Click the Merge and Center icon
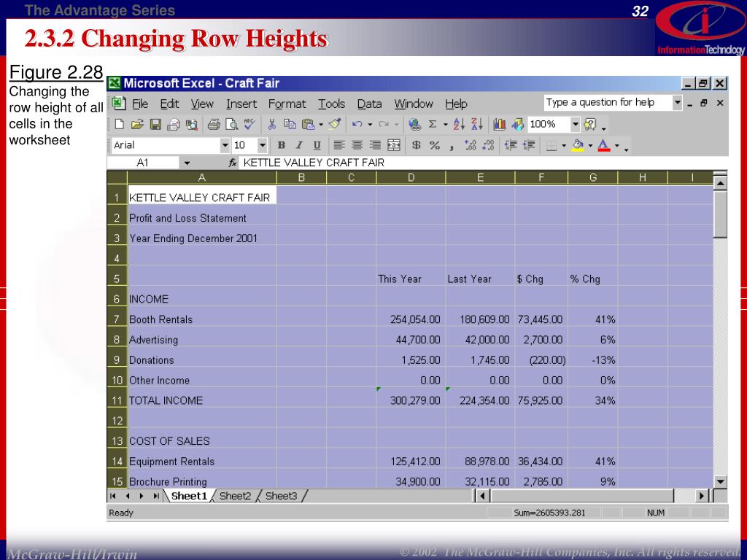The image size is (747, 560). click(x=394, y=145)
